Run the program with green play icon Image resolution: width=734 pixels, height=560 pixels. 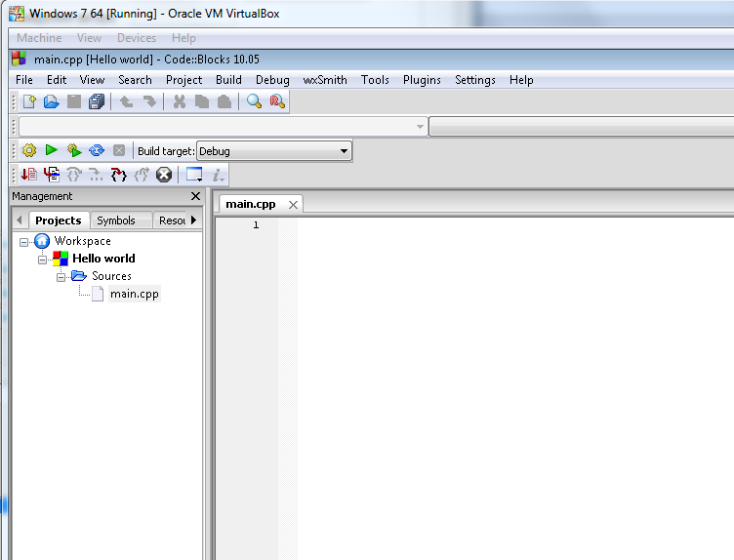(52, 150)
